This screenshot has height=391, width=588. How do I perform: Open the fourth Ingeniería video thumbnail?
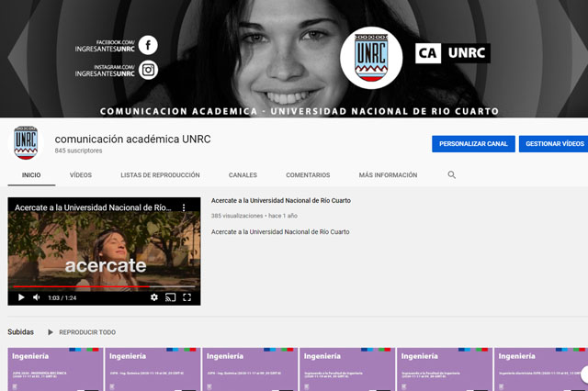tap(347, 369)
